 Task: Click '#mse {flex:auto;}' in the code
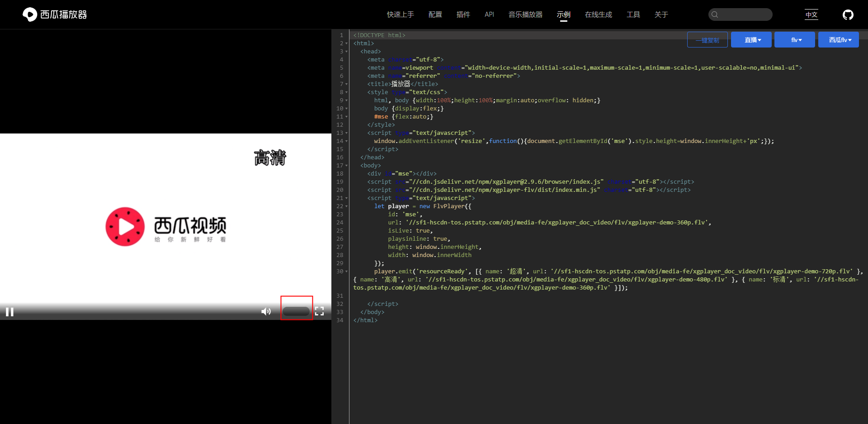pyautogui.click(x=404, y=117)
